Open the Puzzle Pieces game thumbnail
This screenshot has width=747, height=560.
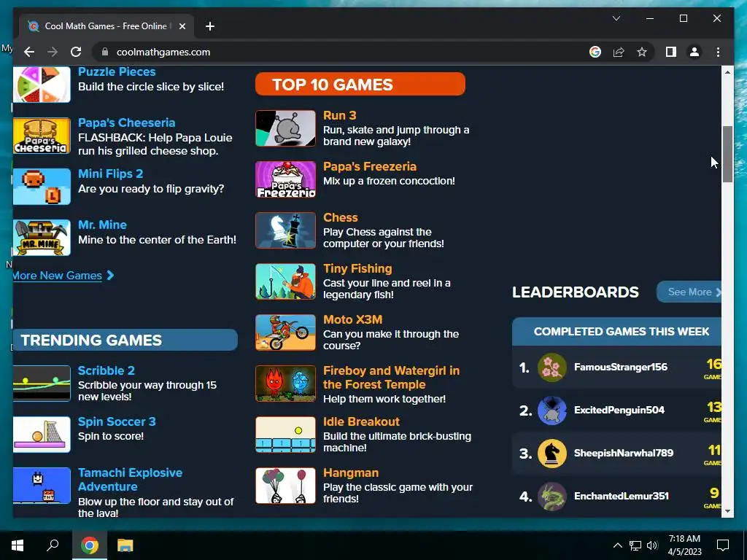[x=42, y=85]
